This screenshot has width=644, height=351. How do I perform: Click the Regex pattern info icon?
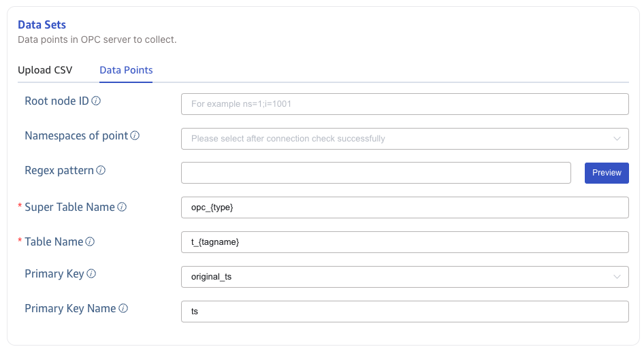(x=101, y=171)
